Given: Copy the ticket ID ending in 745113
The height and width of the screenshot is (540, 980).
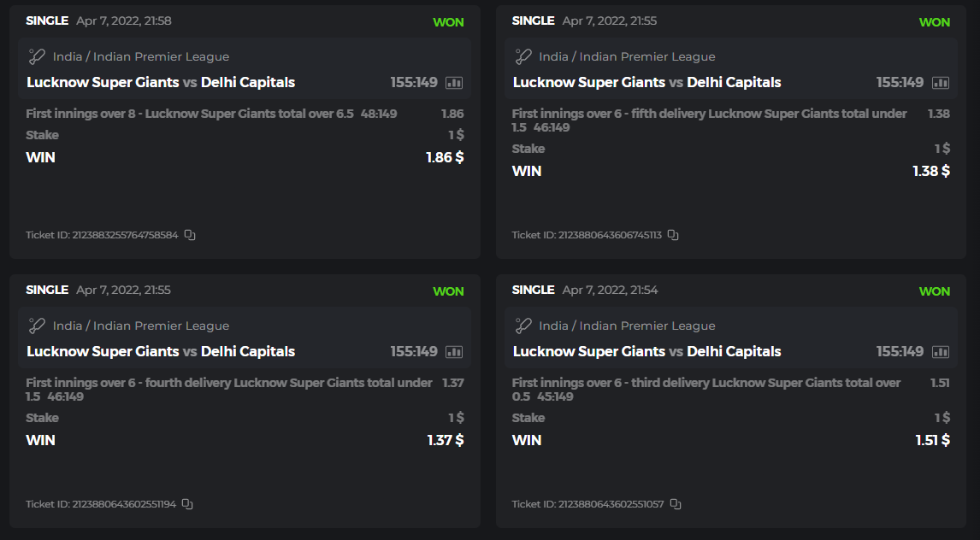Looking at the screenshot, I should pyautogui.click(x=673, y=235).
